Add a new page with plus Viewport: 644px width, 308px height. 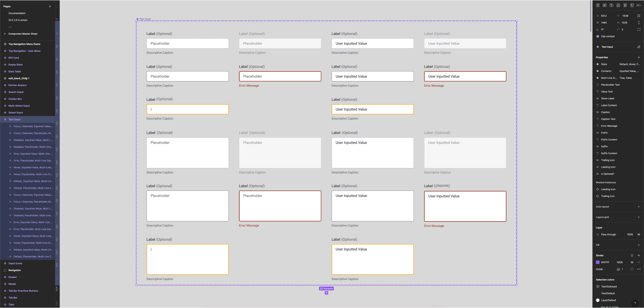pyautogui.click(x=50, y=6)
